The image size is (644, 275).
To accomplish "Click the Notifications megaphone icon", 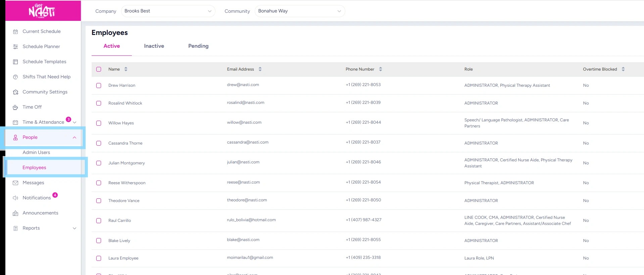I will (x=15, y=198).
